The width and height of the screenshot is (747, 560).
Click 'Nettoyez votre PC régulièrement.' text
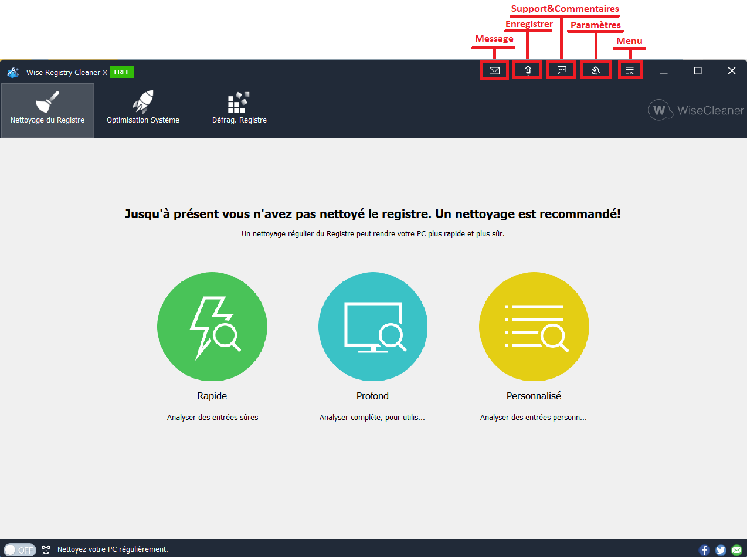point(113,549)
